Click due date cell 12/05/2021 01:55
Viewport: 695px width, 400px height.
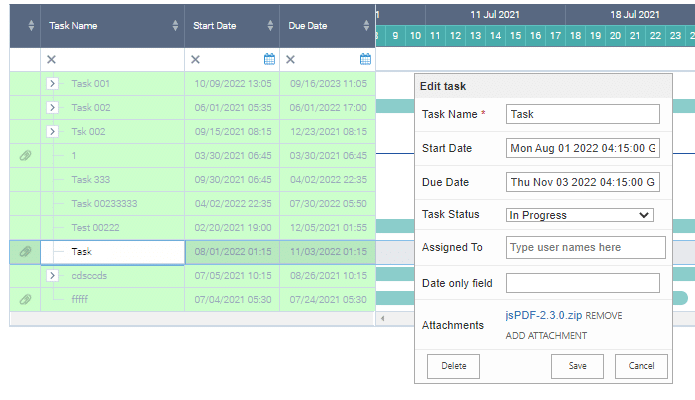point(328,227)
